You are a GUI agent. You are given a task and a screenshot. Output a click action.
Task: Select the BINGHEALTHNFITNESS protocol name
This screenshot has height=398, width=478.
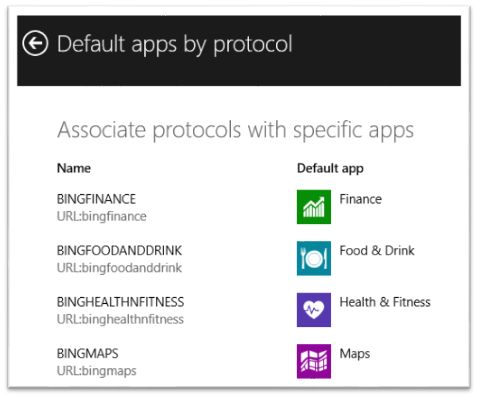click(120, 302)
